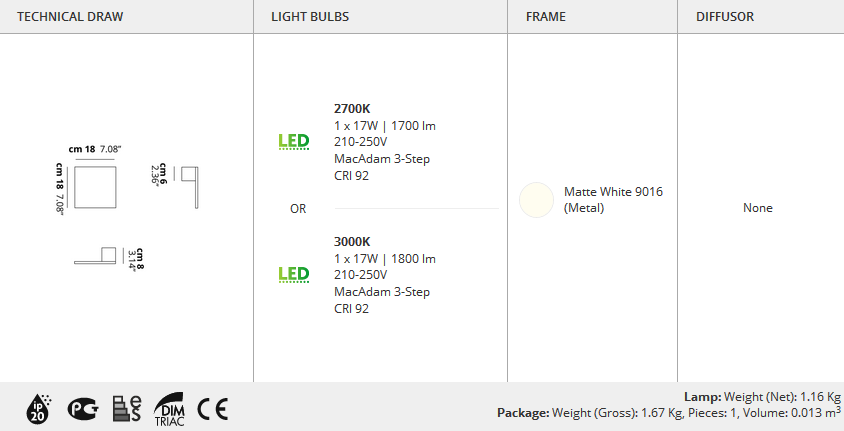Image resolution: width=844 pixels, height=431 pixels.
Task: Click the PCT certification mark icon
Action: point(83,409)
